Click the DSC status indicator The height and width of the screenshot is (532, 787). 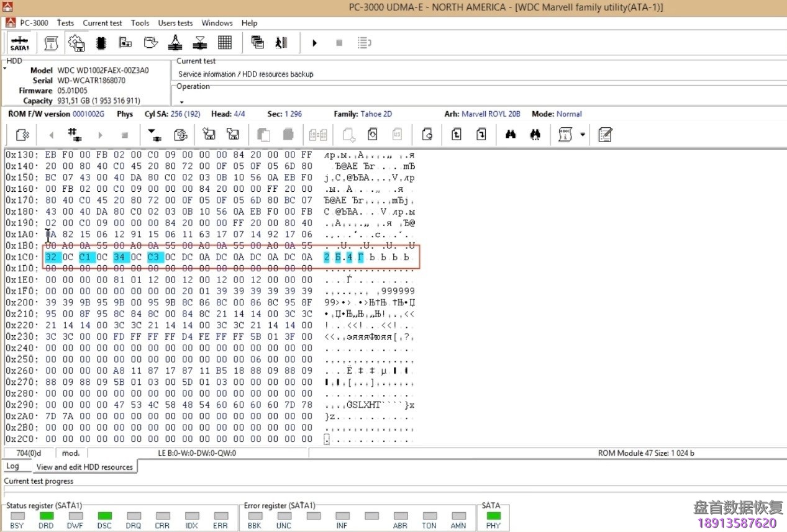point(104,516)
